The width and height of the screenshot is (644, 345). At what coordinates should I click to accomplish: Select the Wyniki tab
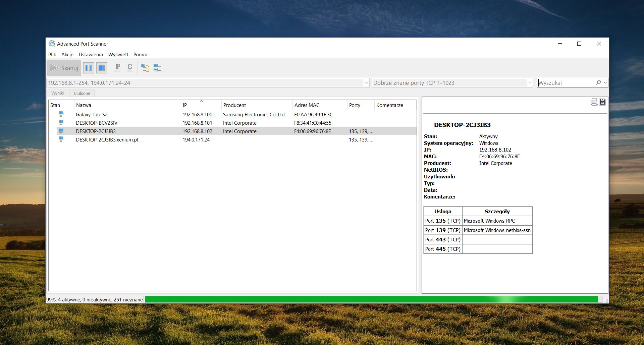[57, 93]
